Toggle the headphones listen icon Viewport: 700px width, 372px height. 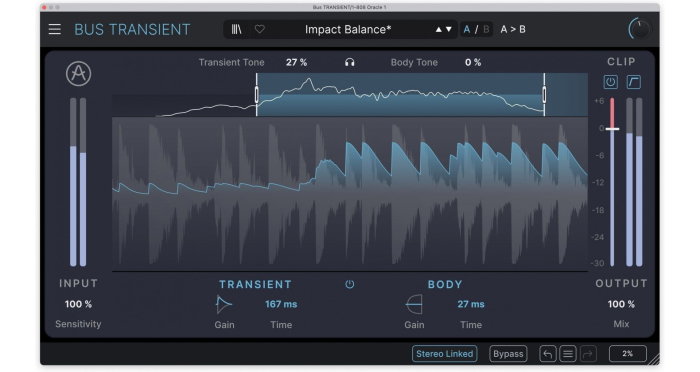[350, 63]
